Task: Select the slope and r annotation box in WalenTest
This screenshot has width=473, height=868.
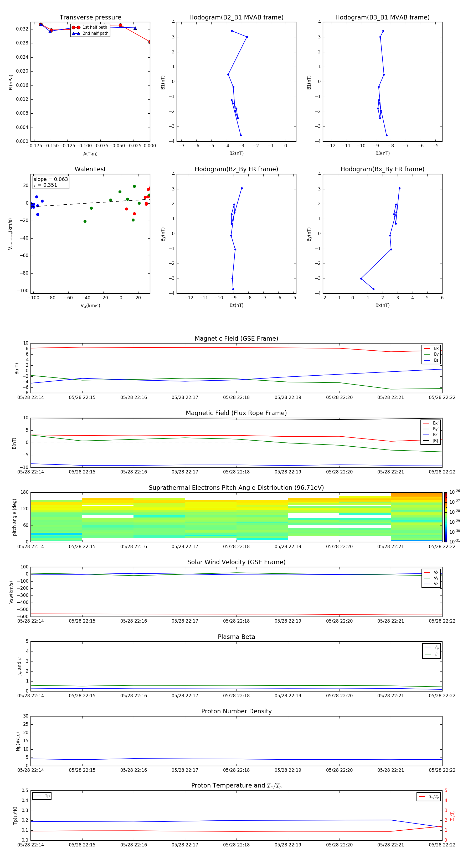Action: click(50, 182)
